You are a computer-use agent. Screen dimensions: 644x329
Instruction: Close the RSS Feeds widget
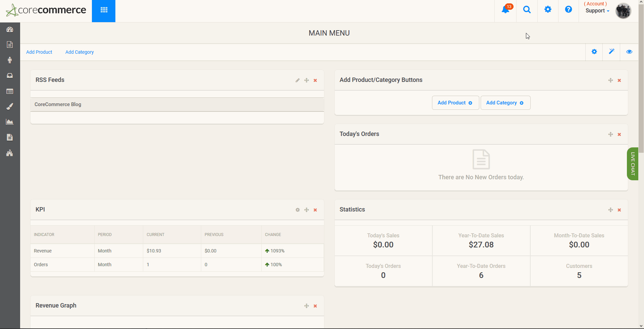[315, 81]
